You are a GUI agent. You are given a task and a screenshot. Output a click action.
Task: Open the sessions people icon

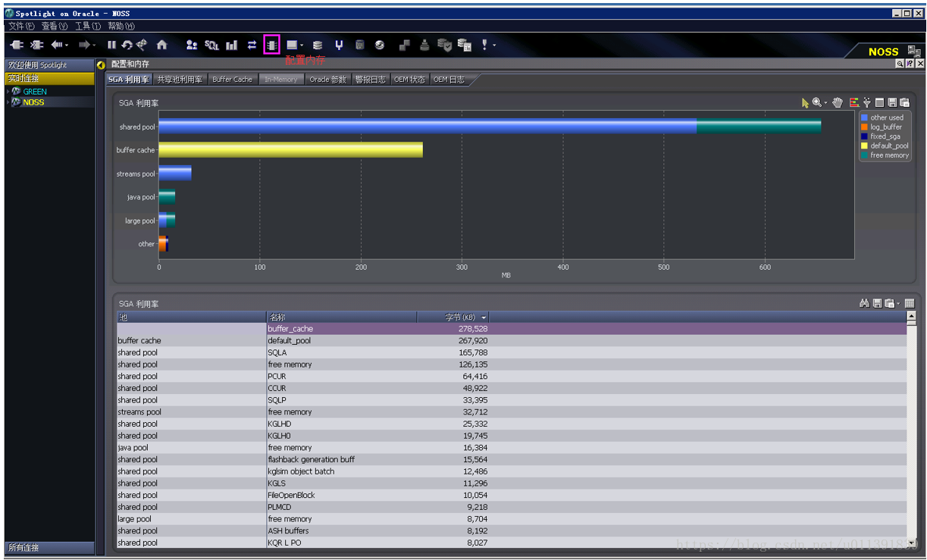pyautogui.click(x=192, y=45)
